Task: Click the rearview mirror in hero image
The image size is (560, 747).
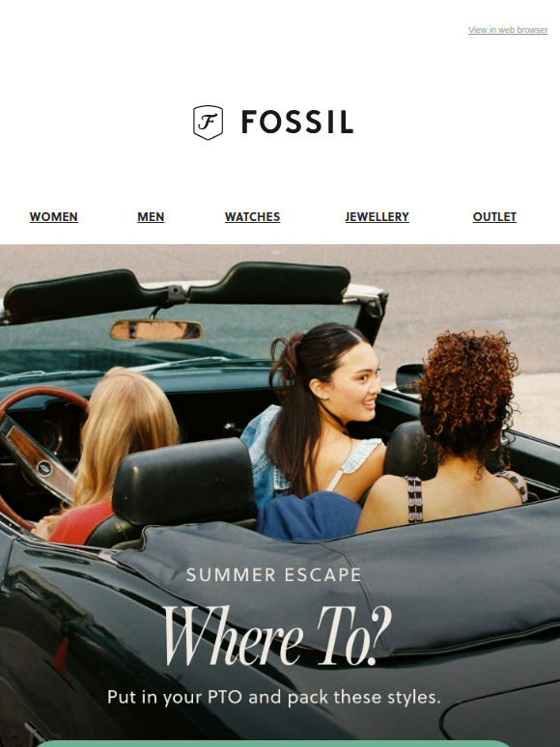Action: [x=156, y=330]
